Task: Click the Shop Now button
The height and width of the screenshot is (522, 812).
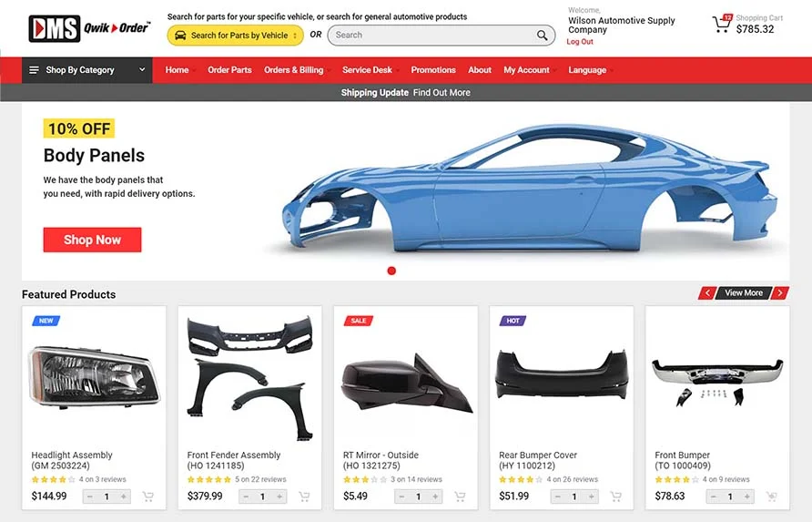Action: (x=92, y=240)
